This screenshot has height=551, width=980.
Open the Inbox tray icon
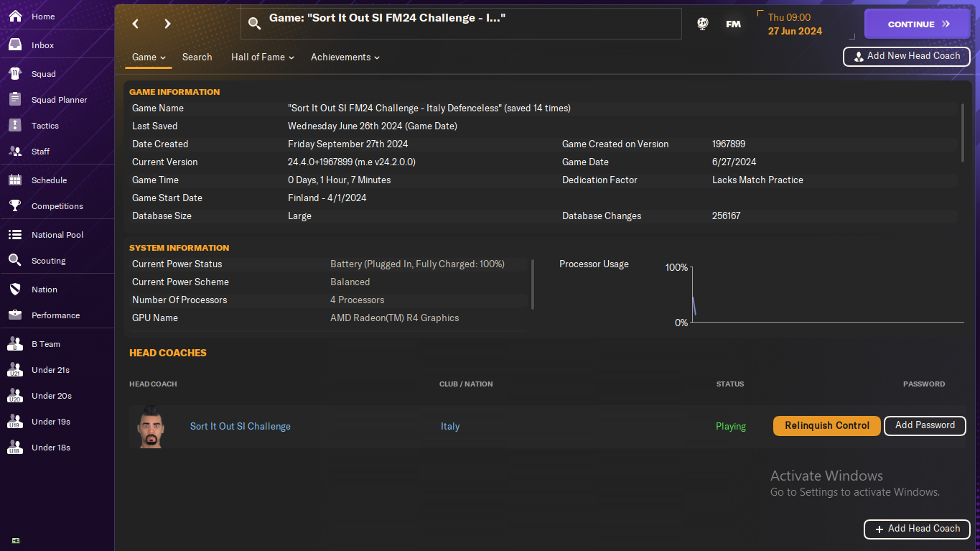click(x=15, y=45)
